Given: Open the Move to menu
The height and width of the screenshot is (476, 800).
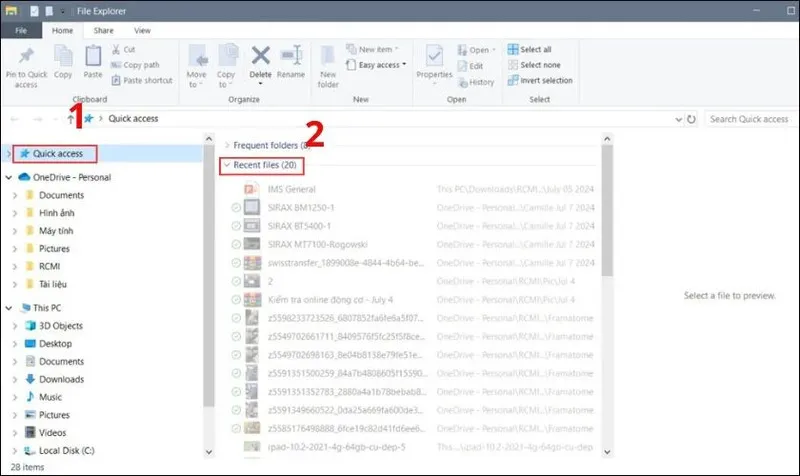Looking at the screenshot, I should click(x=196, y=65).
